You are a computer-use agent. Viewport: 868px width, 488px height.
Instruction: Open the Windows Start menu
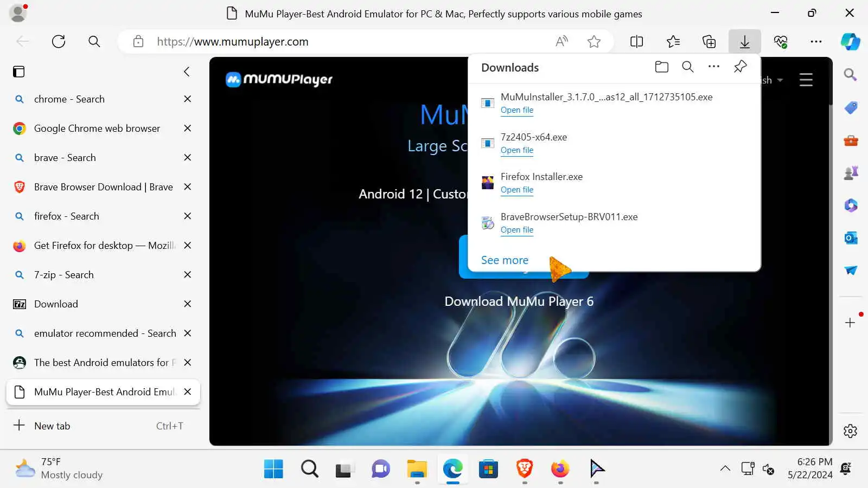[x=273, y=468]
